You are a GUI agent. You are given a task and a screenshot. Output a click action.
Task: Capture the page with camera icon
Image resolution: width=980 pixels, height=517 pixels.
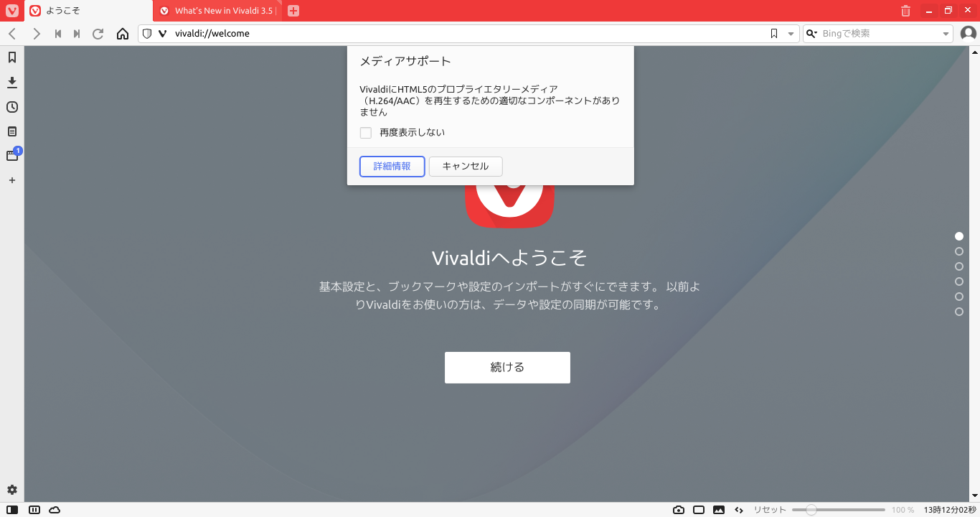coord(679,510)
